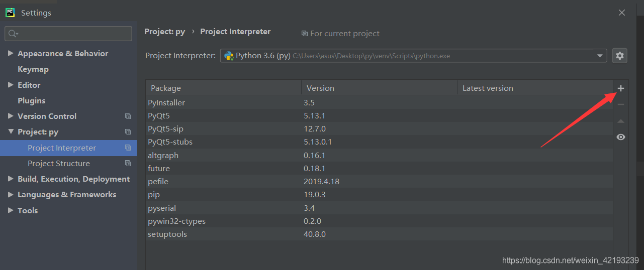
Task: Open the Project Structure page
Action: coord(59,163)
